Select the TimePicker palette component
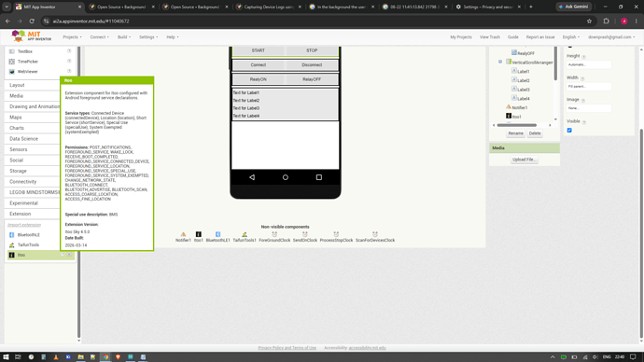This screenshot has height=362, width=644. coord(27,62)
